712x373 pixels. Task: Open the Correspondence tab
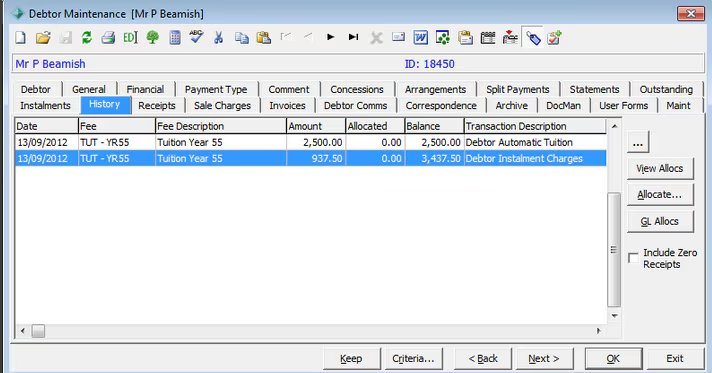[441, 105]
